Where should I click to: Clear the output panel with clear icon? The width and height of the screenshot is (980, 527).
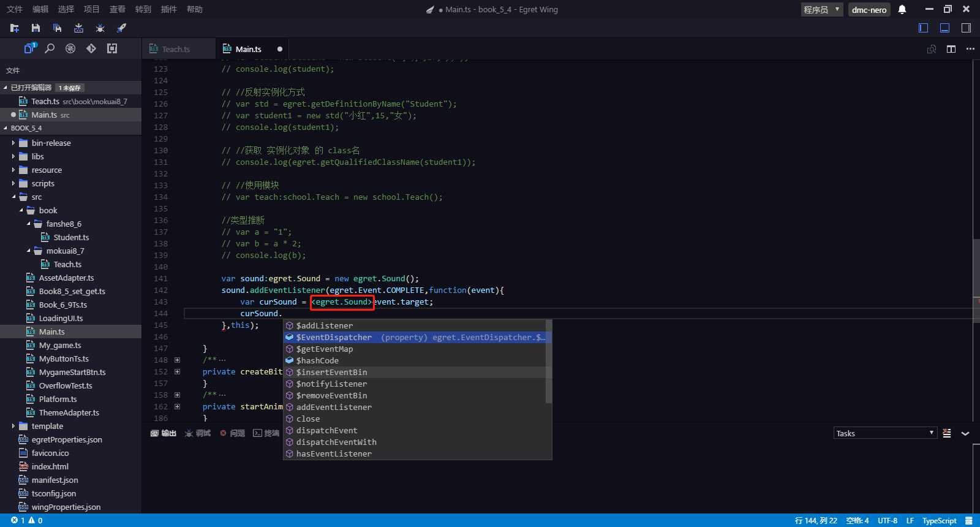click(947, 433)
